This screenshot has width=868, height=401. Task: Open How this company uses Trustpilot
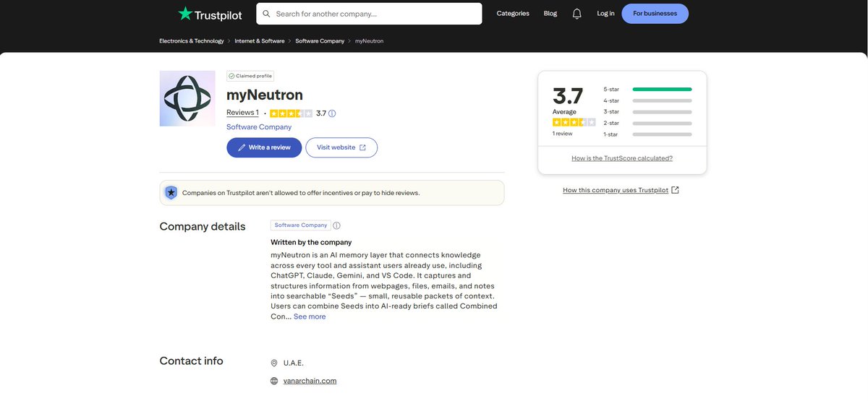coord(621,190)
